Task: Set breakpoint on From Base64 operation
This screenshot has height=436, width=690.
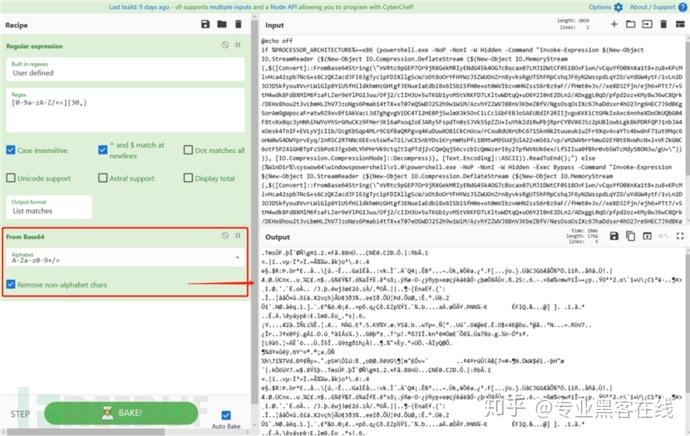Action: [238, 236]
